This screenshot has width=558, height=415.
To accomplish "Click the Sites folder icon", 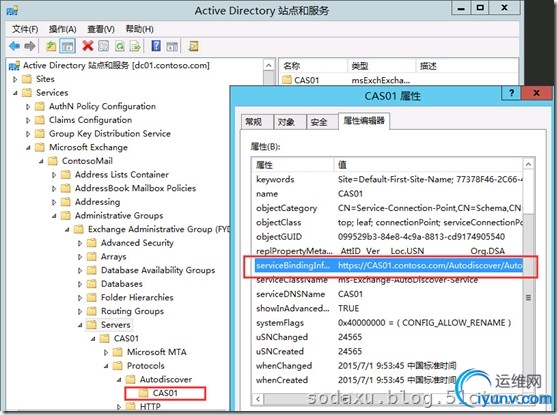I will 27,79.
